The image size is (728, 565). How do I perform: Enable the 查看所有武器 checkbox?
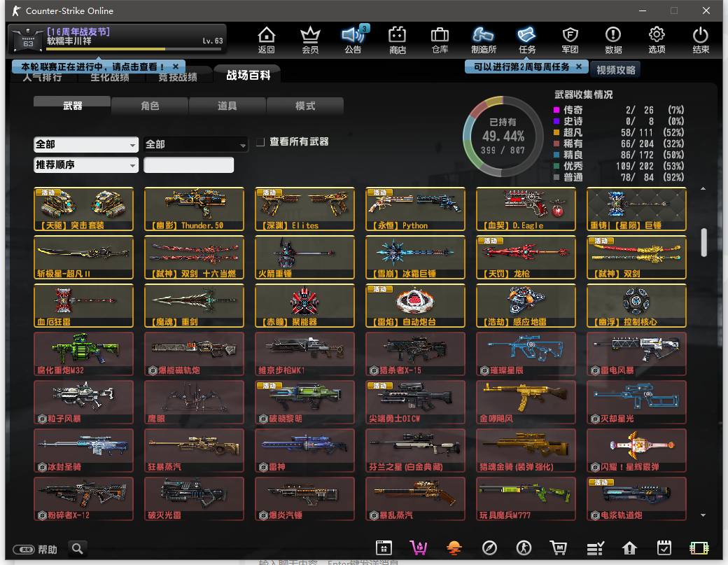pyautogui.click(x=260, y=142)
